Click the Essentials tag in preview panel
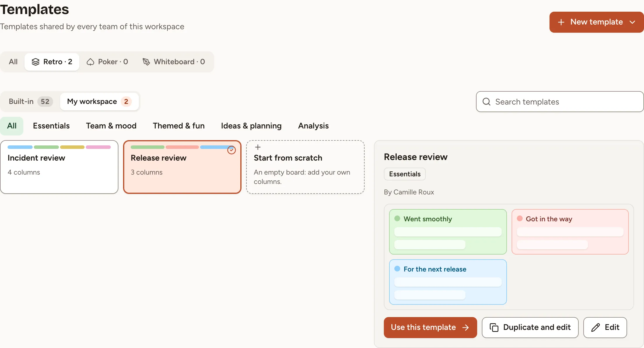 [x=405, y=174]
